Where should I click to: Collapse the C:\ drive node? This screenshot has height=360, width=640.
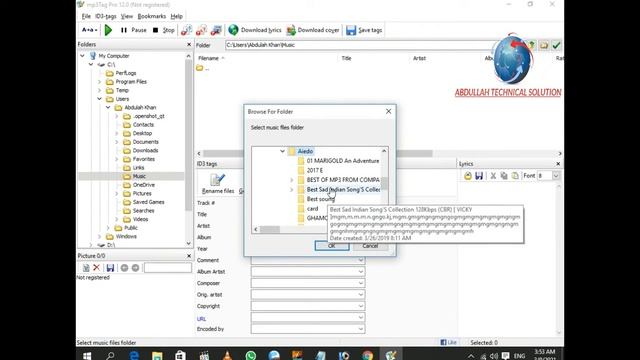point(91,64)
